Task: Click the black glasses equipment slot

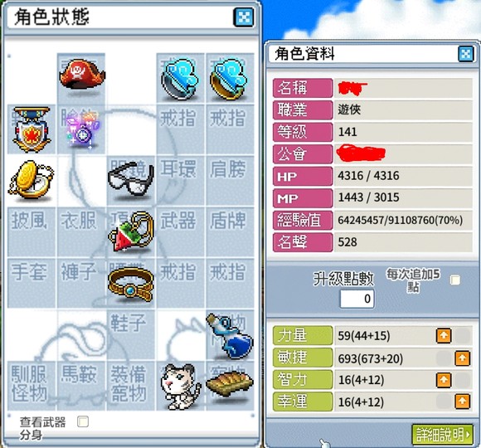Action: 131,178
